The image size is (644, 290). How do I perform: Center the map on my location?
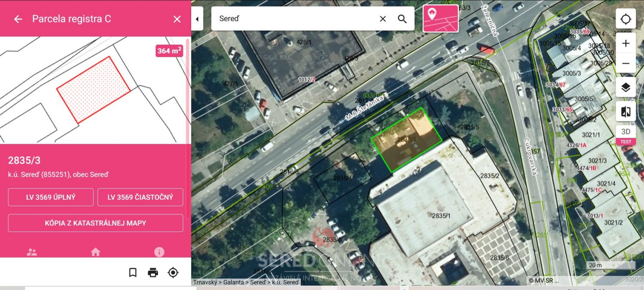click(626, 19)
